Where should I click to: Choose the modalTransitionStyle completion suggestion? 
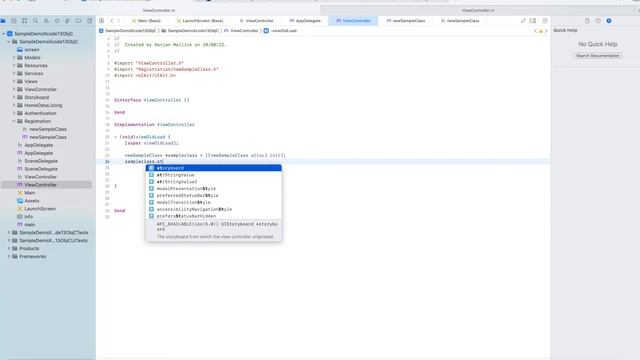[x=213, y=202]
